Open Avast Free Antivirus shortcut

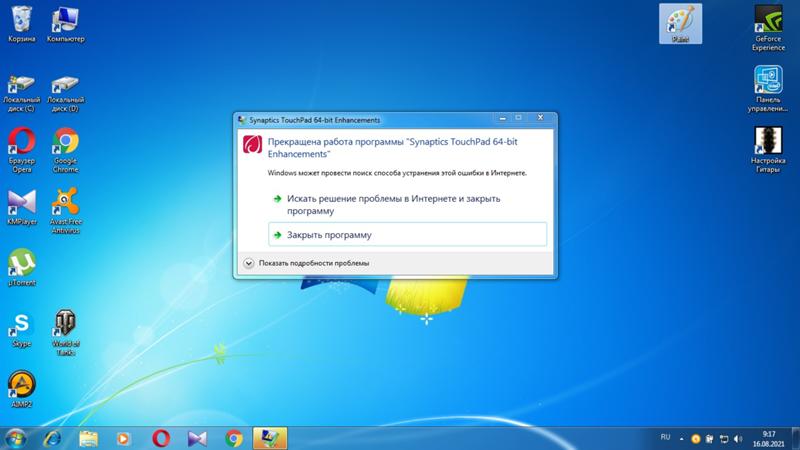(65, 210)
